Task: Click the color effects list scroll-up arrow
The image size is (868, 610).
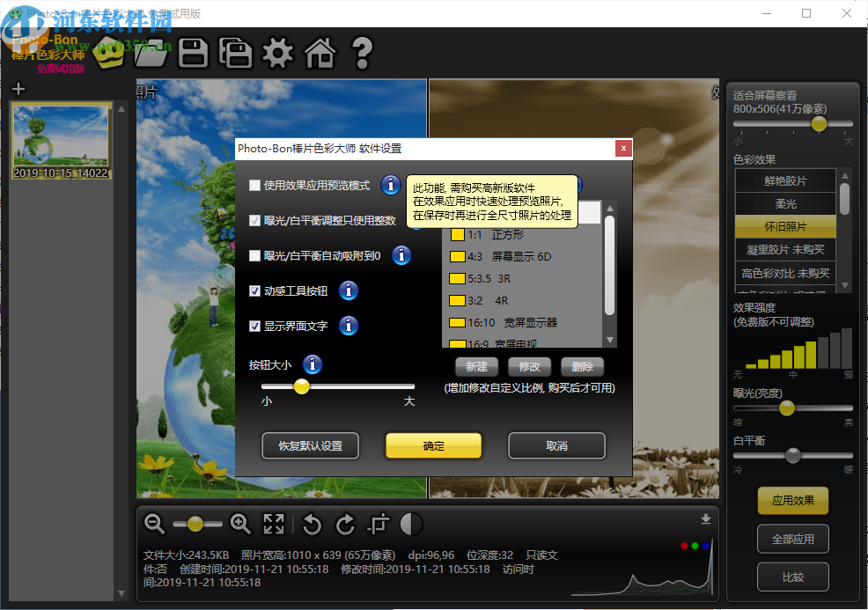Action: (x=845, y=175)
